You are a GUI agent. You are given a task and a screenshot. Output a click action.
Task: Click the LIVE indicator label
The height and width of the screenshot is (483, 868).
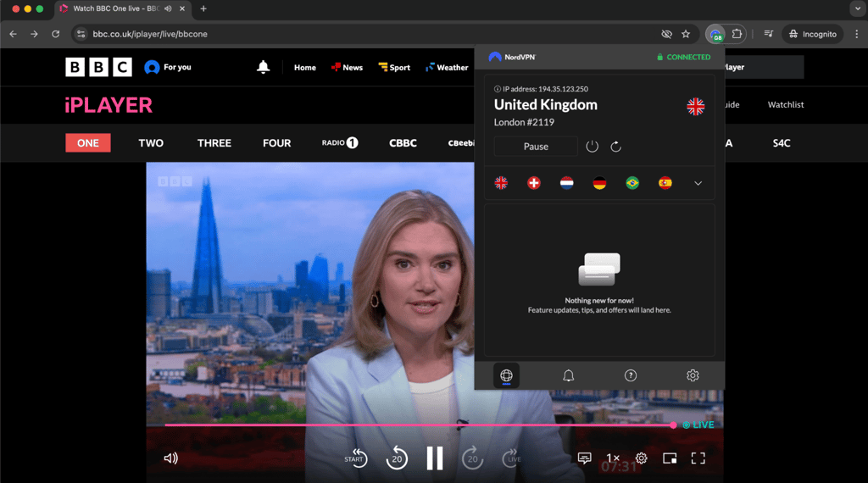point(698,425)
